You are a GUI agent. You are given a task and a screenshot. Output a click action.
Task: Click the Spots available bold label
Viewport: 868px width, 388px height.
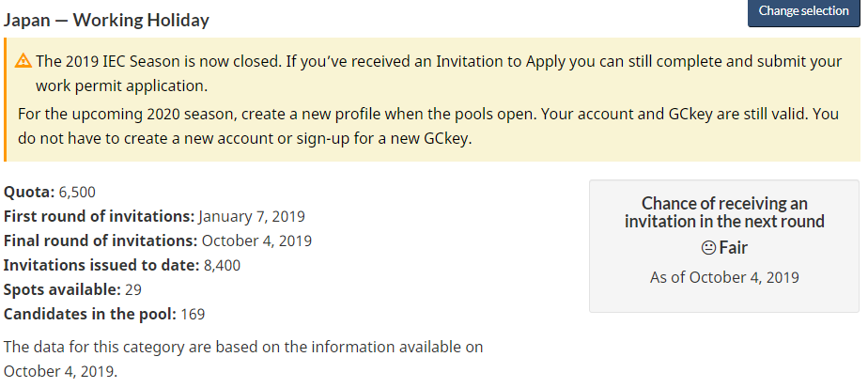(x=62, y=289)
